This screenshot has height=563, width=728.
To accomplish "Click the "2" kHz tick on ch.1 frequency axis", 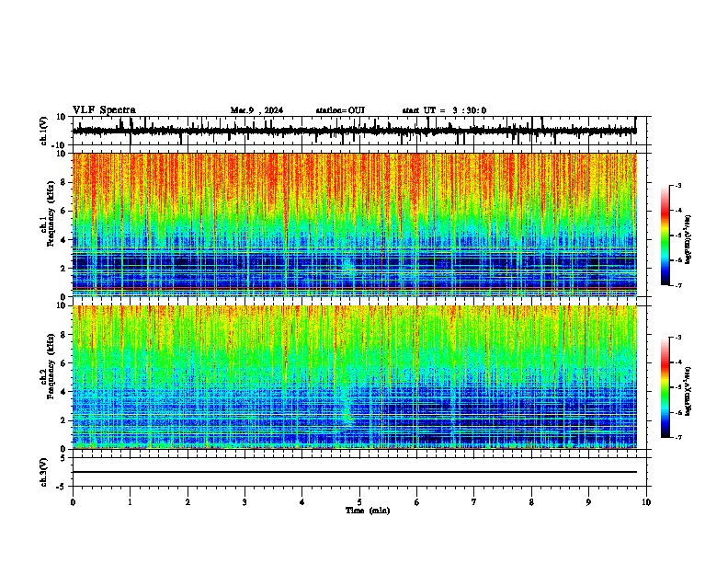I will 64,269.
